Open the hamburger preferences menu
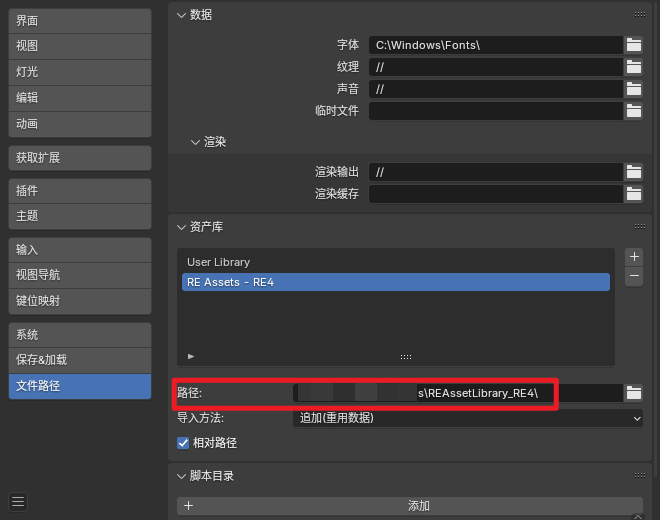The height and width of the screenshot is (520, 660). coord(18,502)
